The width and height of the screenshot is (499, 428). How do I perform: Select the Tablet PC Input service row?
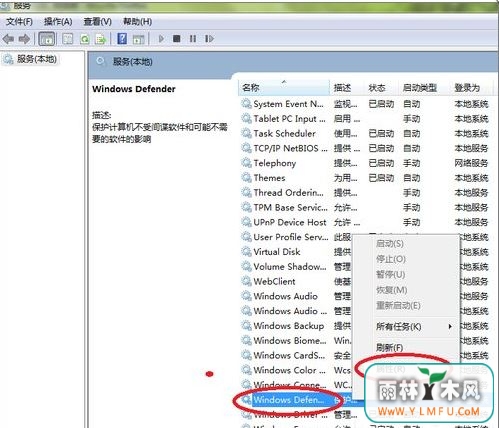365,119
